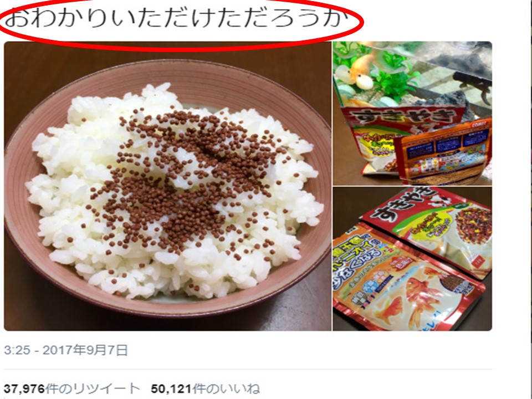Click the tweet text おわかりいただけただろうか

coord(176,18)
